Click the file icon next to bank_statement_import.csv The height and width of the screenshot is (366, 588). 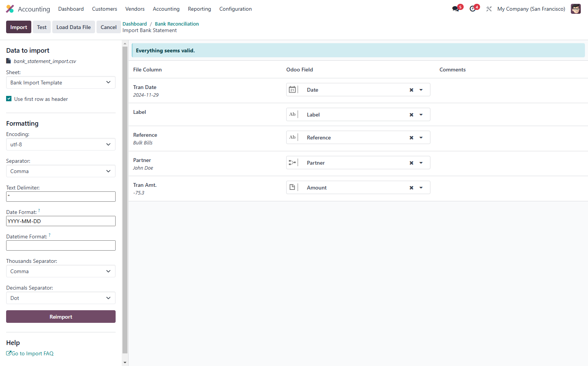click(x=9, y=61)
